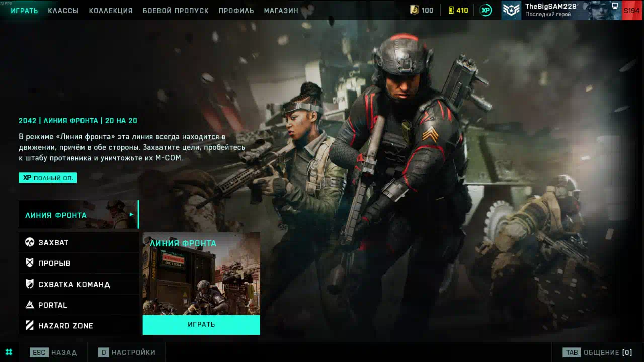Click the ЛИНИЯ ФРОНТА preview thumbnail
The width and height of the screenshot is (644, 362).
(x=201, y=274)
